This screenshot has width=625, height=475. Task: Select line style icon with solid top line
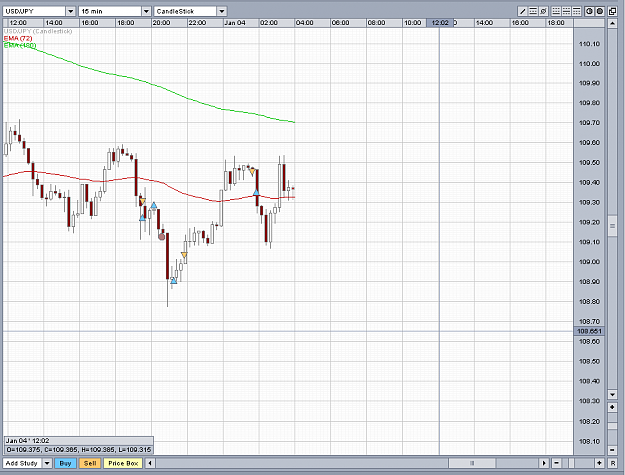click(577, 11)
